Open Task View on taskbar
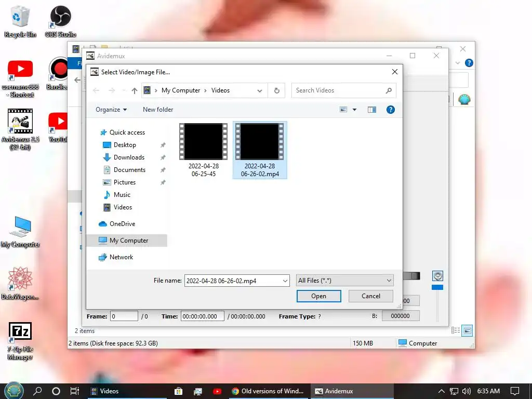The height and width of the screenshot is (399, 532). tap(75, 391)
